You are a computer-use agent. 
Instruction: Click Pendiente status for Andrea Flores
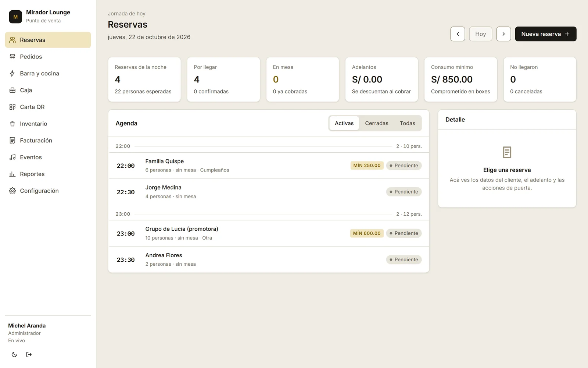point(404,259)
